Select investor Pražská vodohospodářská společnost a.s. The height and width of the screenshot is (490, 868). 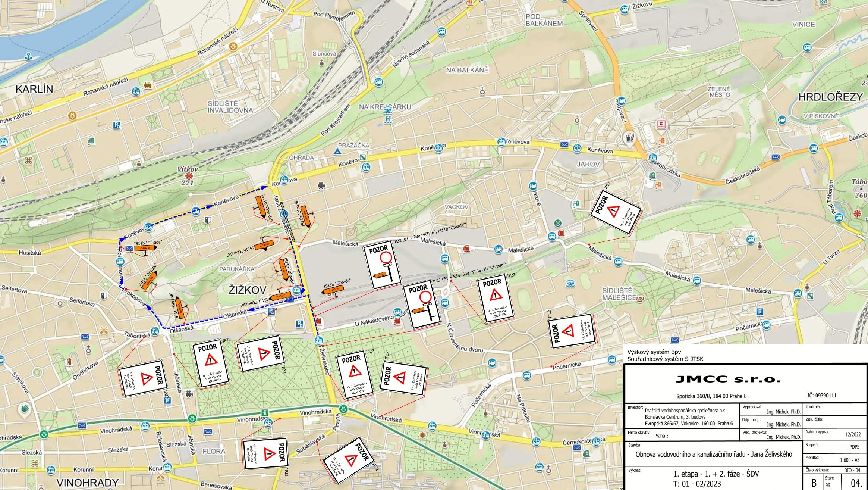(686, 410)
